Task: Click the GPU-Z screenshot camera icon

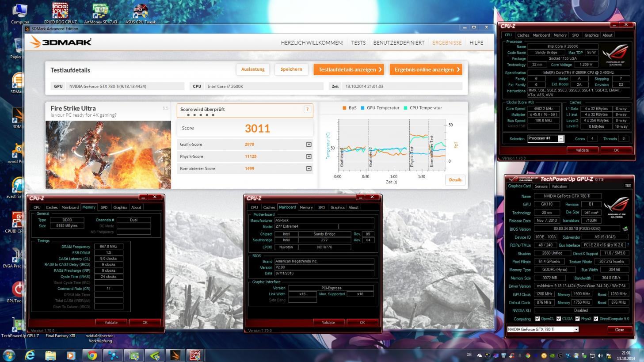Action: [x=628, y=186]
